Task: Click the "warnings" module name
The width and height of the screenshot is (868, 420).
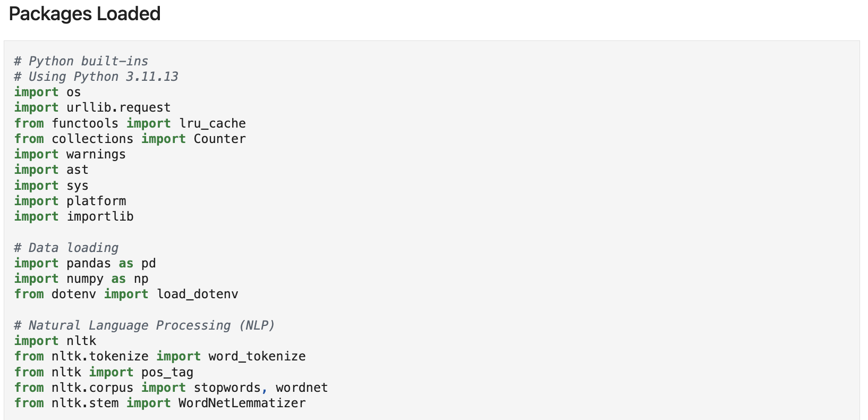Action: tap(96, 154)
